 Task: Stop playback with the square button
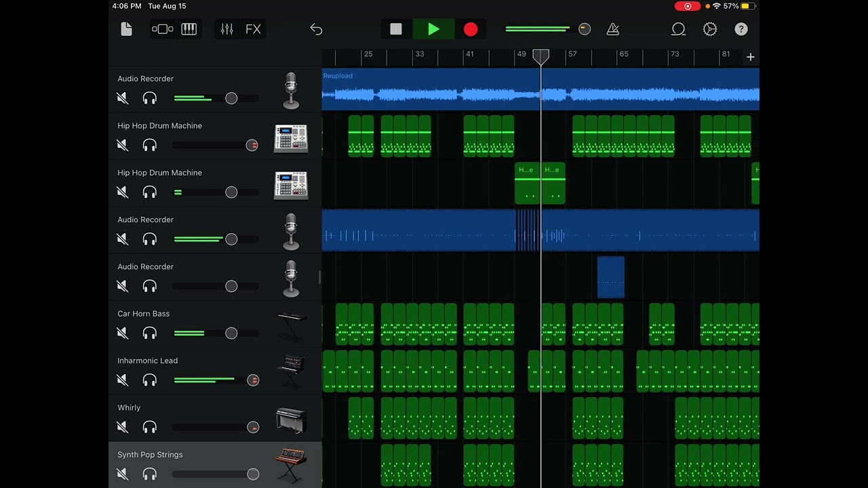click(x=396, y=29)
